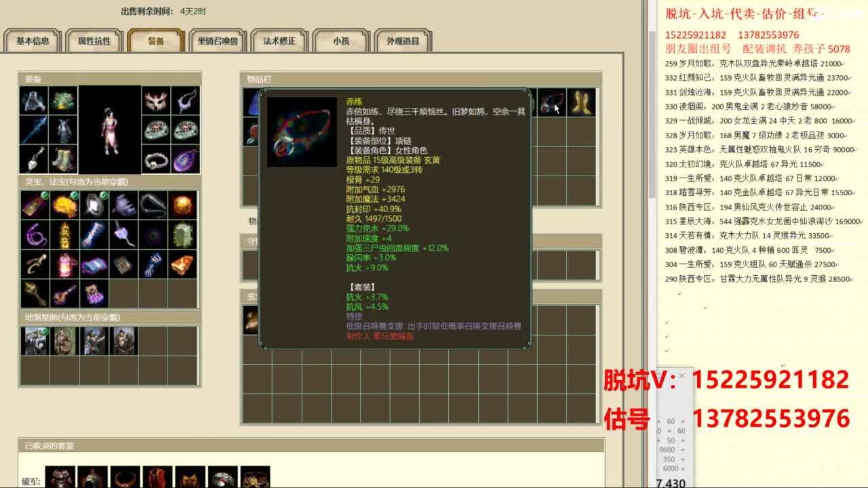Select the red necklace in 物品栏
868x488 pixels.
coord(551,102)
